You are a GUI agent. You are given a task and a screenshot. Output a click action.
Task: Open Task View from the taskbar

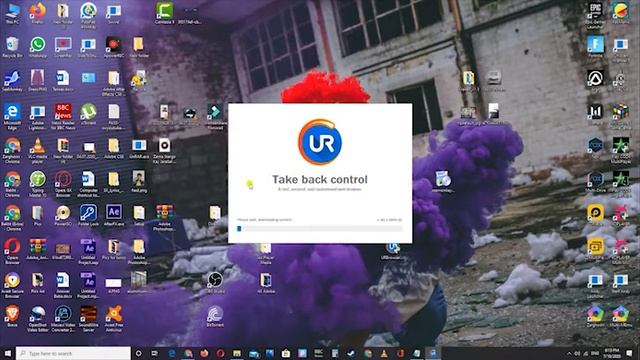click(x=155, y=353)
